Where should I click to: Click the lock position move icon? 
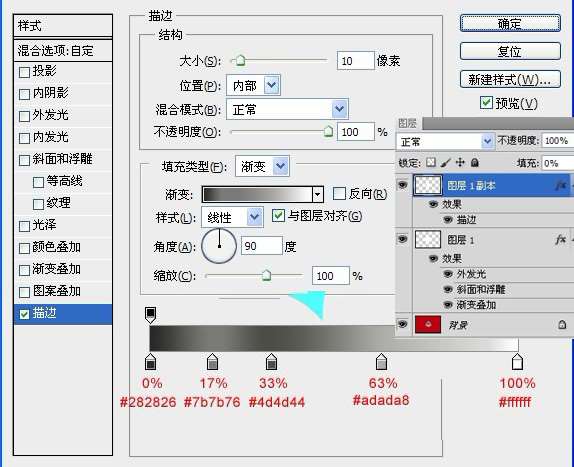pos(460,162)
